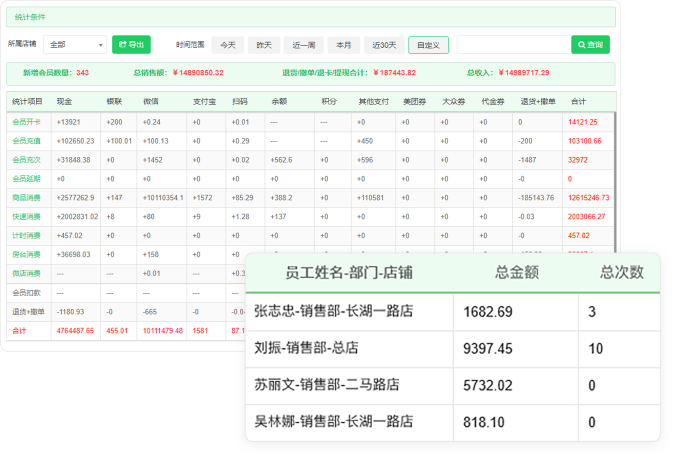Viewport: 679px width, 458px height.
Task: Select the 本月 time range
Action: 344,45
